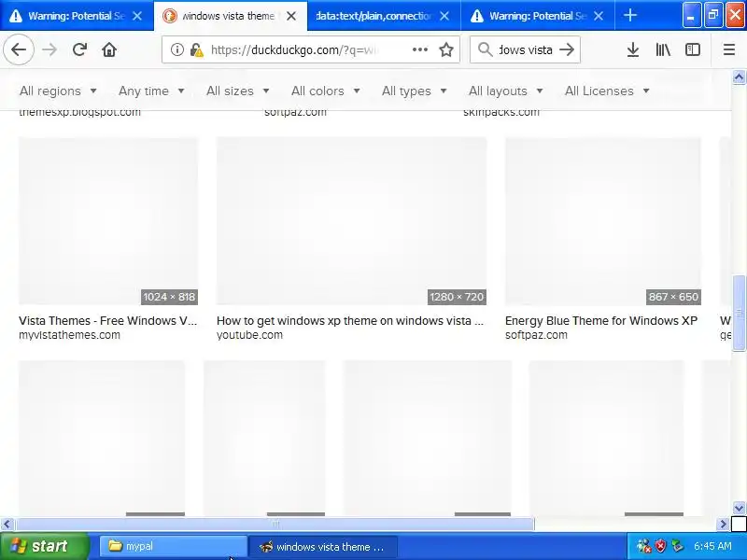Click the vertical scrollbar thumb
The width and height of the screenshot is (747, 560).
tap(739, 313)
